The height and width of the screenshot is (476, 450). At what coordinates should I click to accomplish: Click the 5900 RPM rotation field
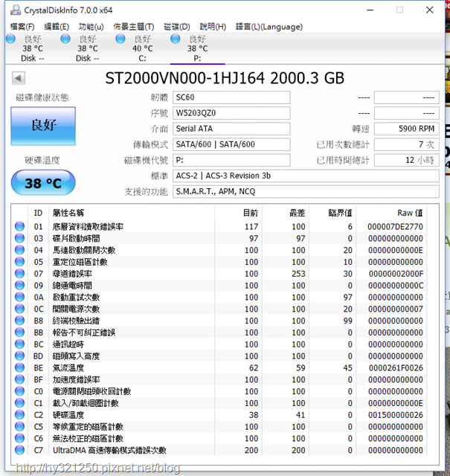407,129
